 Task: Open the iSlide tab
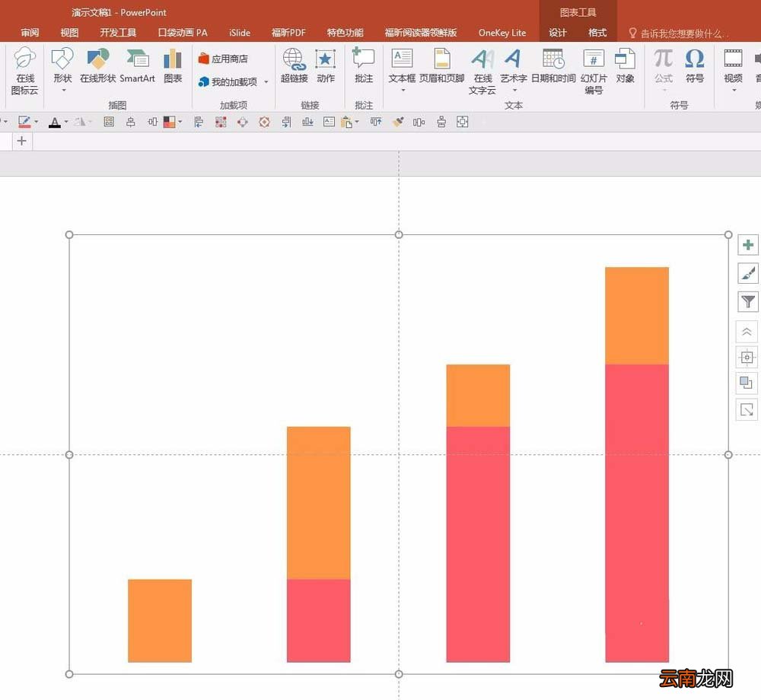point(240,33)
